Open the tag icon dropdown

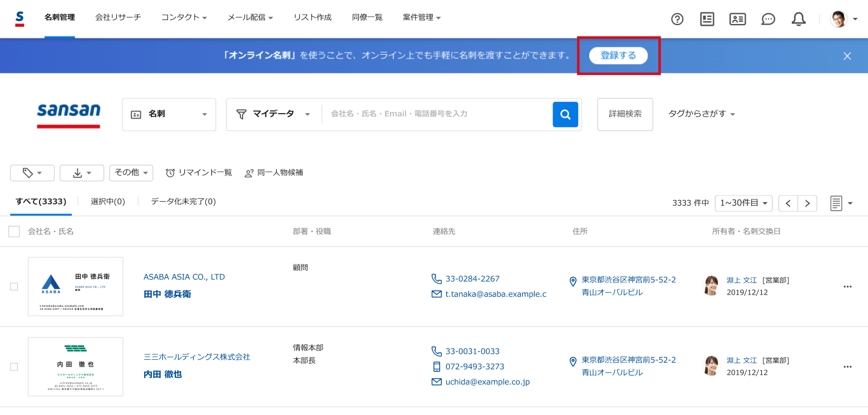pos(32,173)
